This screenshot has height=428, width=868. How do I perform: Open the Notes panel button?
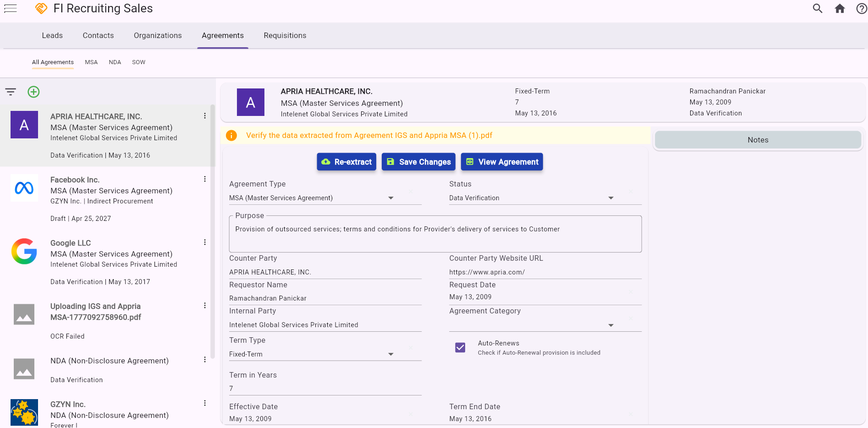click(758, 140)
